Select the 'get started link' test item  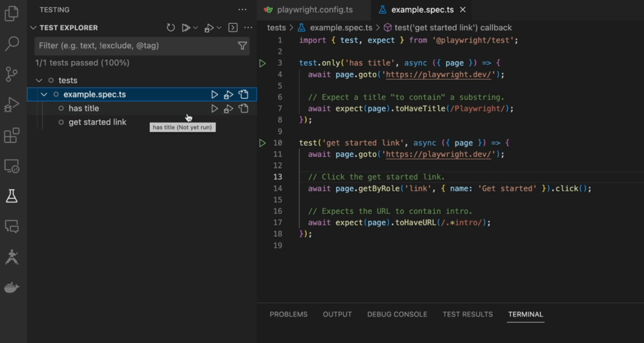[x=97, y=122]
